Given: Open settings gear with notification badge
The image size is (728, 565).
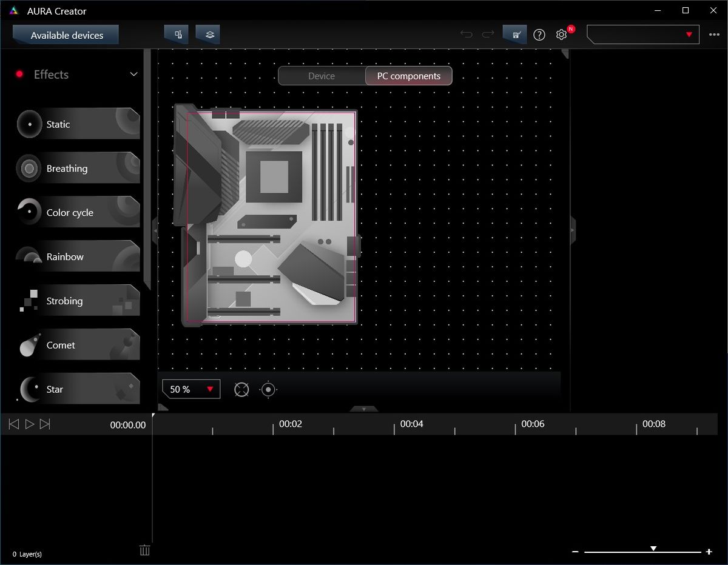Looking at the screenshot, I should pyautogui.click(x=562, y=35).
